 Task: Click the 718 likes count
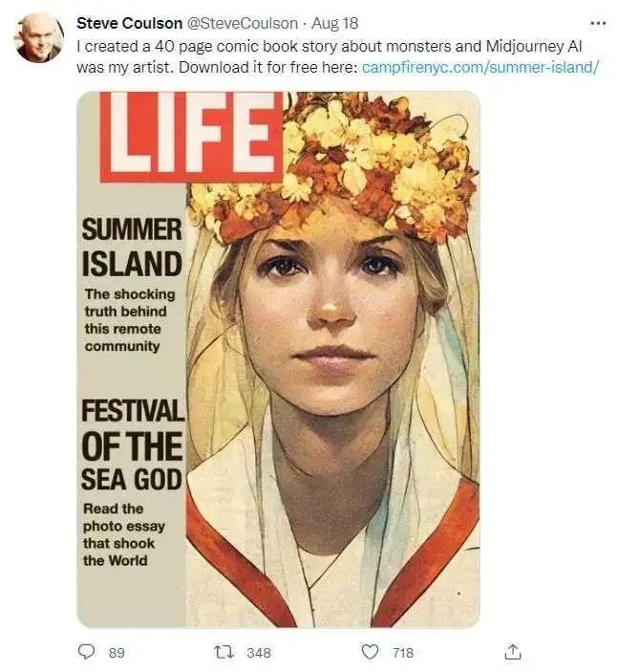point(403,653)
